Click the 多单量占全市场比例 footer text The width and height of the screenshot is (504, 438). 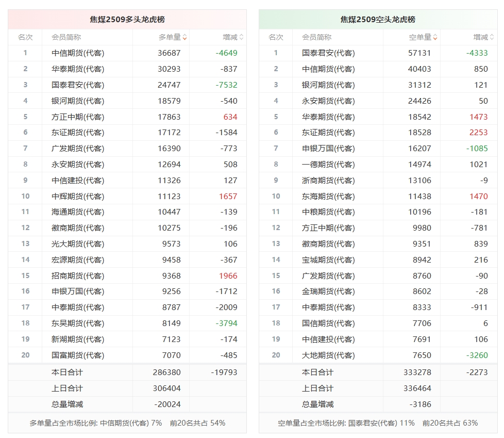tap(127, 423)
